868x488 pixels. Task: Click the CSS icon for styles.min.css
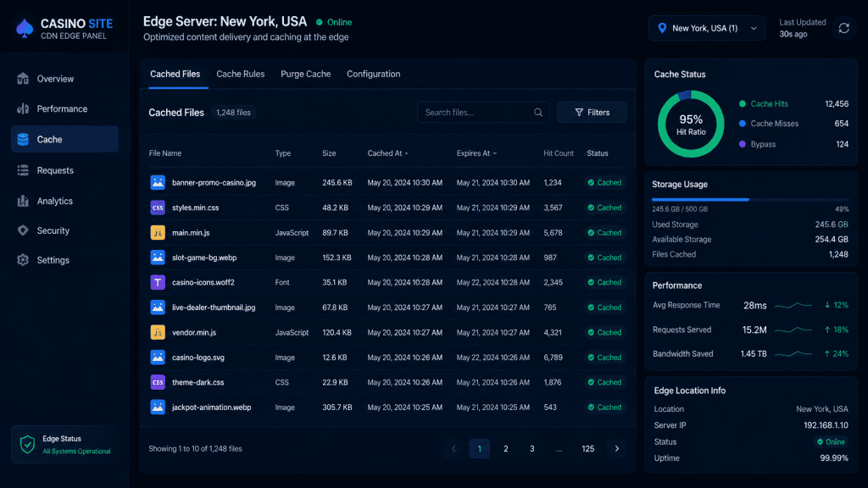click(x=158, y=208)
